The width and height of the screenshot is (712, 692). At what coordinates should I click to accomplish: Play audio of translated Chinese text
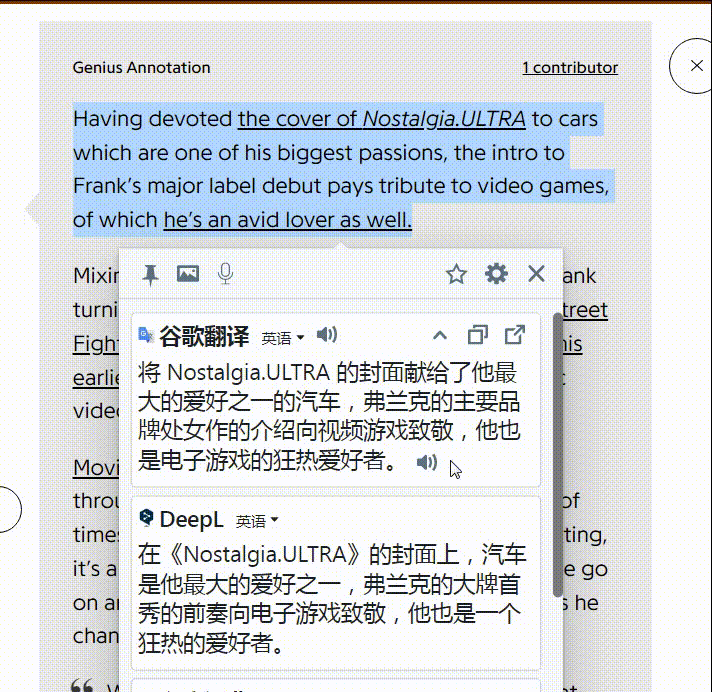427,462
